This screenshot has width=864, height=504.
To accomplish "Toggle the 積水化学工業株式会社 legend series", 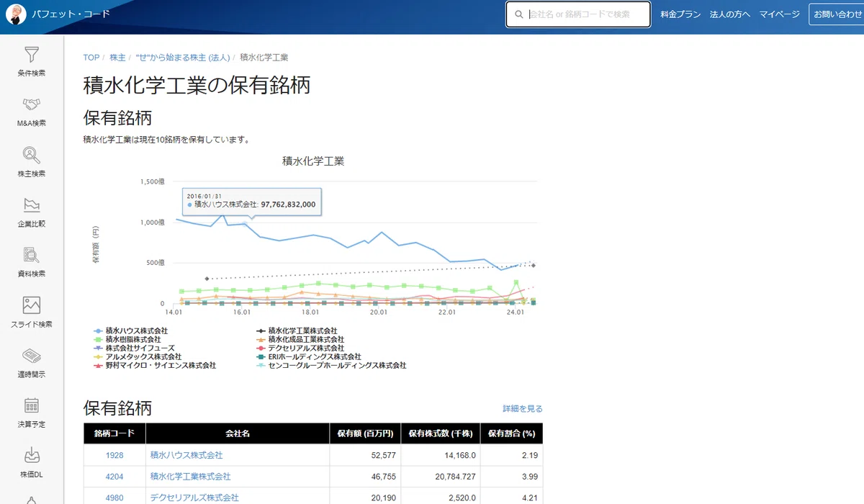I will [x=297, y=330].
